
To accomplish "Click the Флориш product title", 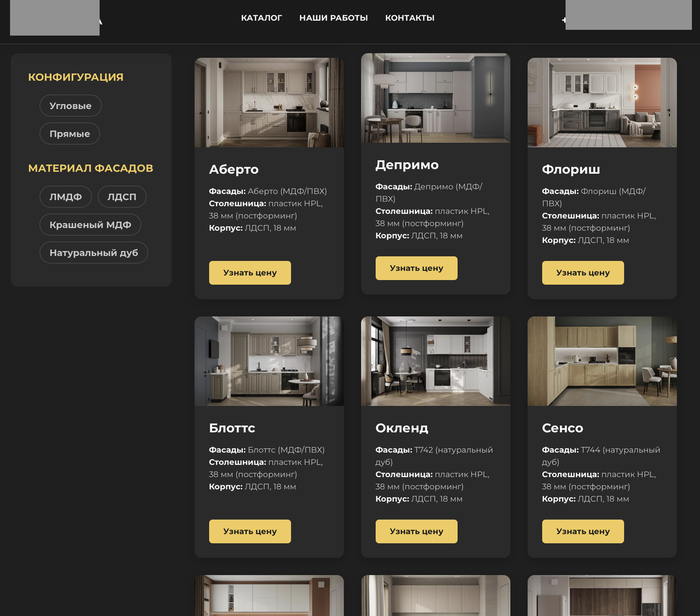I will click(571, 169).
